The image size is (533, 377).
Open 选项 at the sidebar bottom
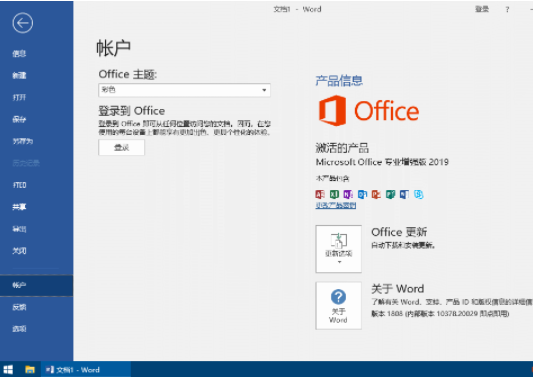19,329
